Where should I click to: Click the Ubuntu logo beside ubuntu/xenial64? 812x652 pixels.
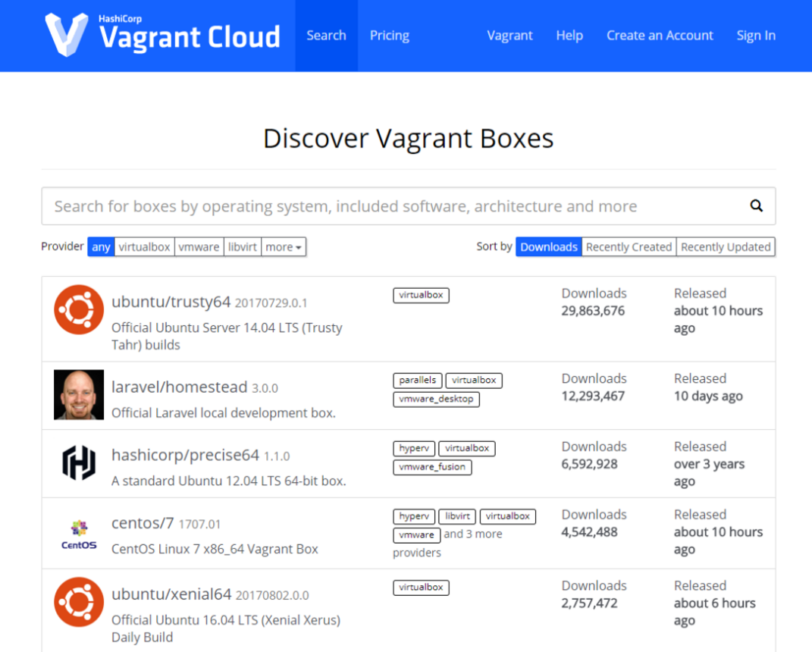coord(79,602)
